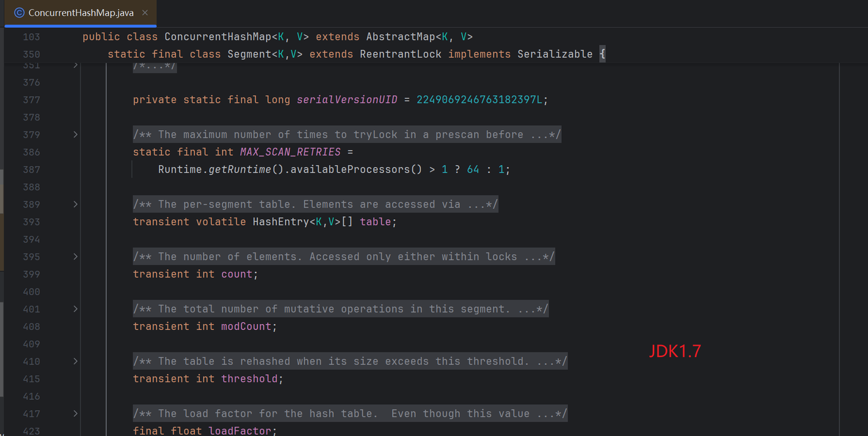
Task: Click the folded MAX_SCAN_RETRIES comment text
Action: (347, 134)
